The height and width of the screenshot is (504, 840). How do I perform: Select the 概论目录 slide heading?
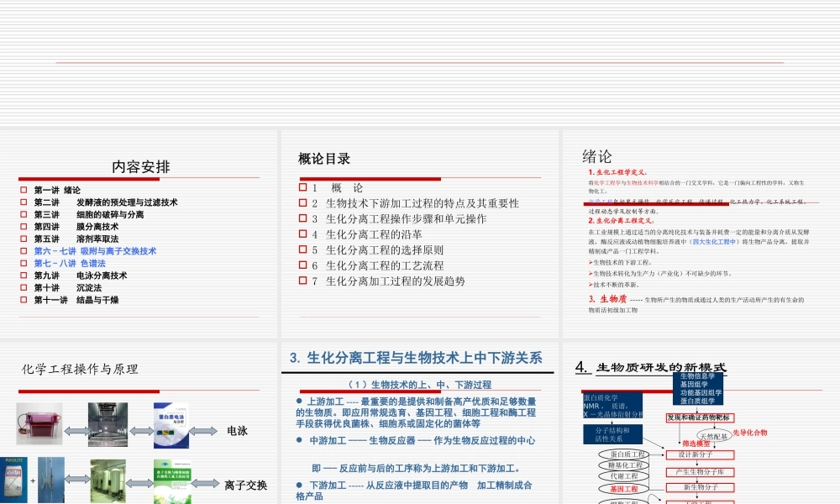(x=324, y=159)
